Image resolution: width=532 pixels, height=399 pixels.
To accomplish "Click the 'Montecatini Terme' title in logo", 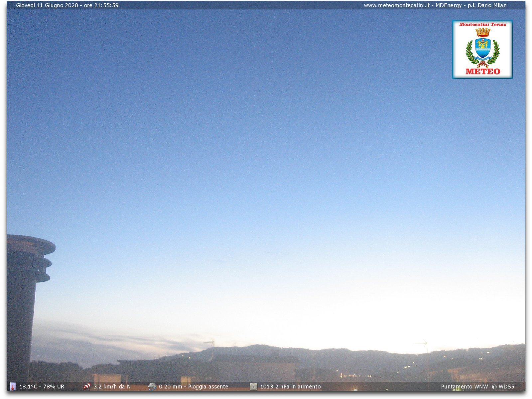I will click(x=483, y=24).
